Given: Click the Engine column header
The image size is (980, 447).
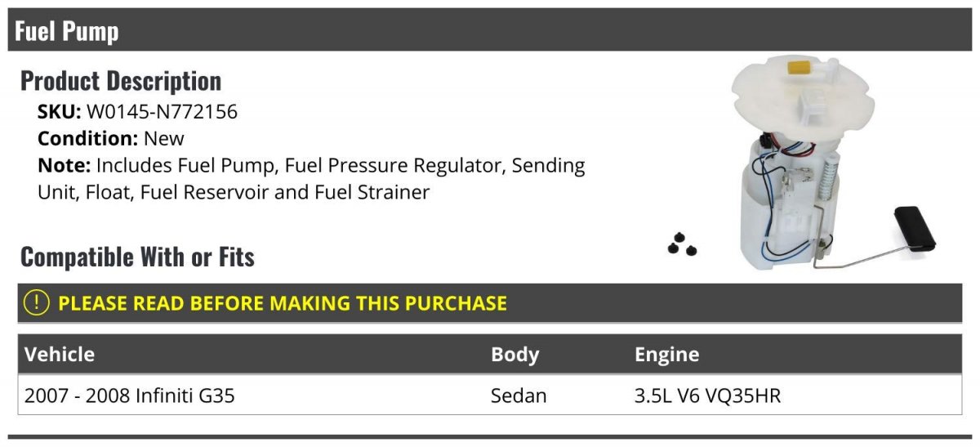Looking at the screenshot, I should 666,355.
